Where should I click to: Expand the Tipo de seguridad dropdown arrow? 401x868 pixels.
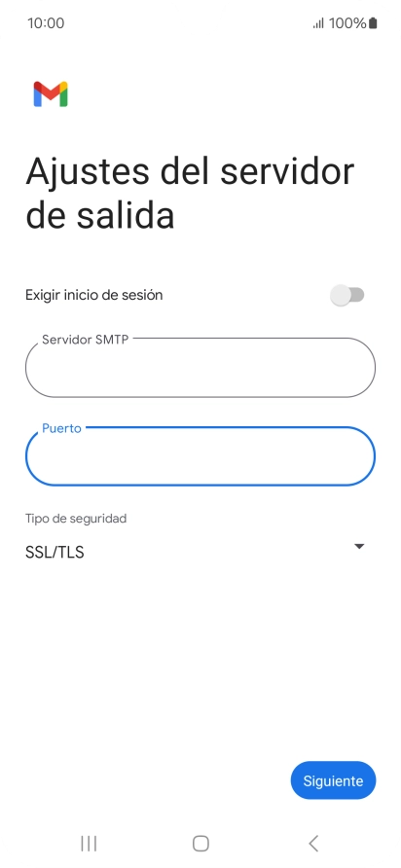pos(359,546)
